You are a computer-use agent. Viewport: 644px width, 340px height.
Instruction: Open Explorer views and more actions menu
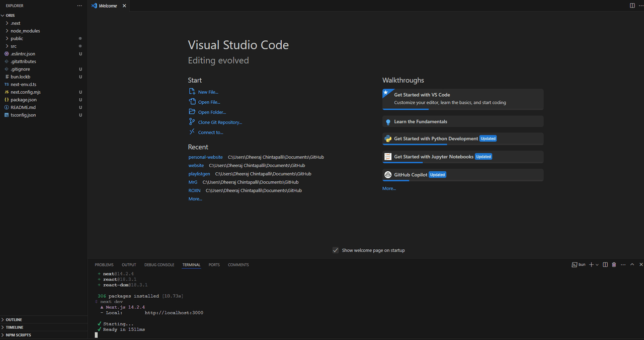(x=79, y=6)
